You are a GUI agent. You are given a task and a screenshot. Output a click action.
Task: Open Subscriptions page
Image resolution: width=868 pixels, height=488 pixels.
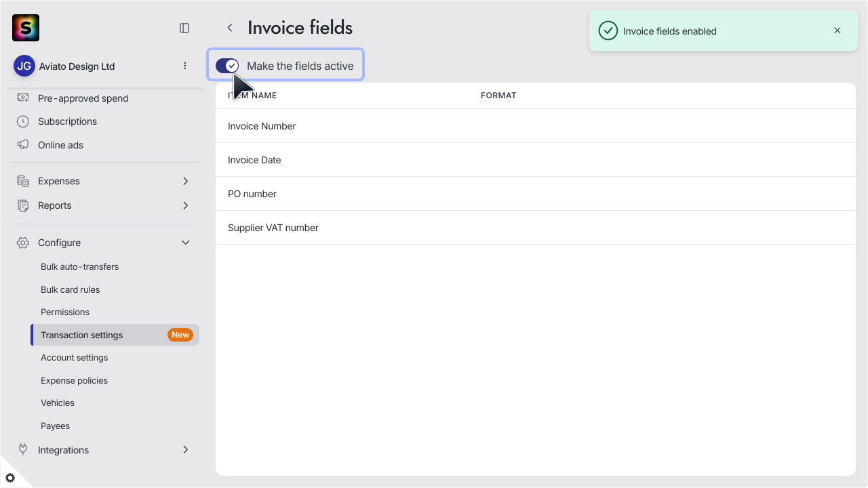click(67, 121)
